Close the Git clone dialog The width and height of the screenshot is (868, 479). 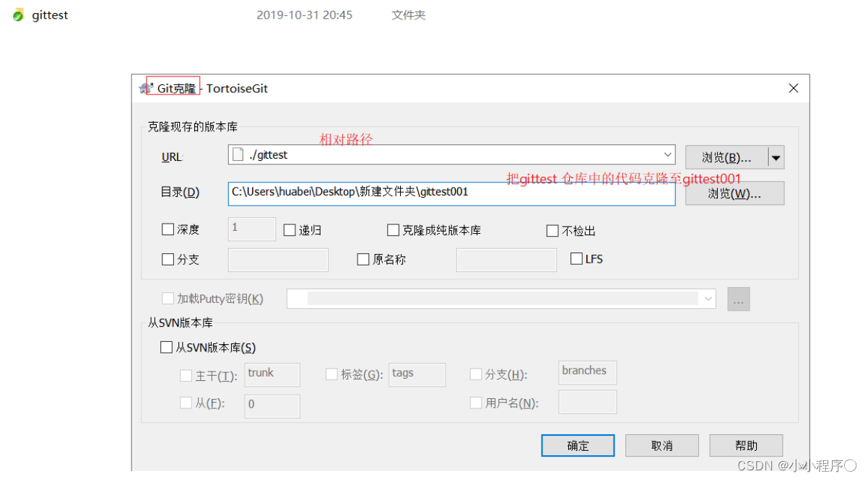click(793, 88)
